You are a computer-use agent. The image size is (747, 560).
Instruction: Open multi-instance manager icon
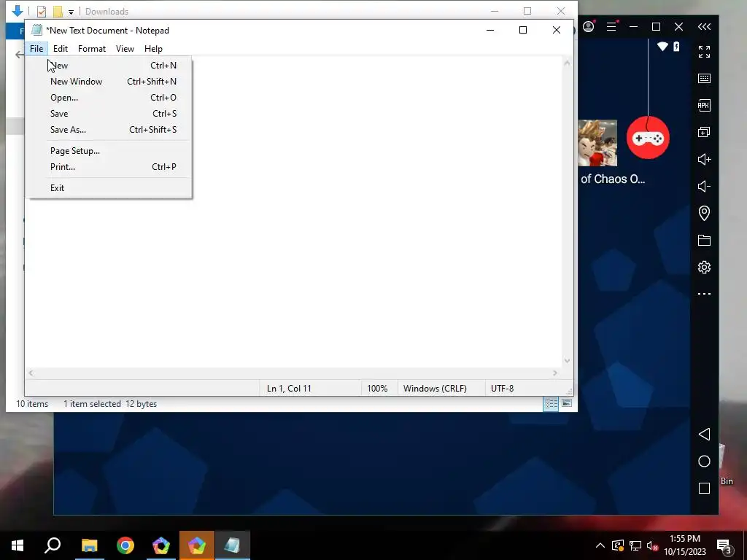click(x=704, y=133)
